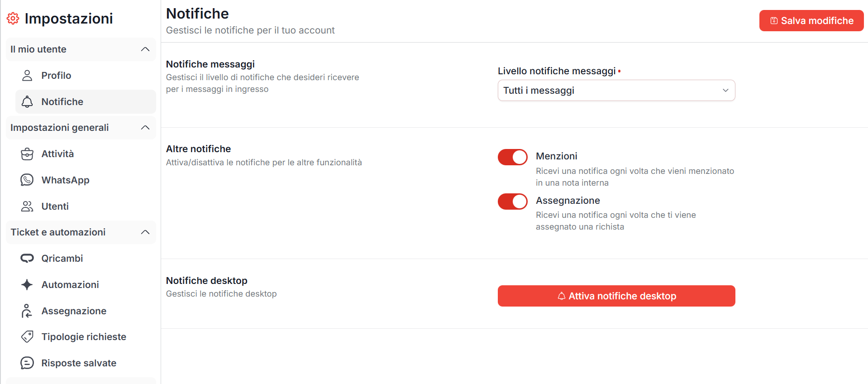This screenshot has height=384, width=868.
Task: Click the Profilo user icon
Action: 27,76
